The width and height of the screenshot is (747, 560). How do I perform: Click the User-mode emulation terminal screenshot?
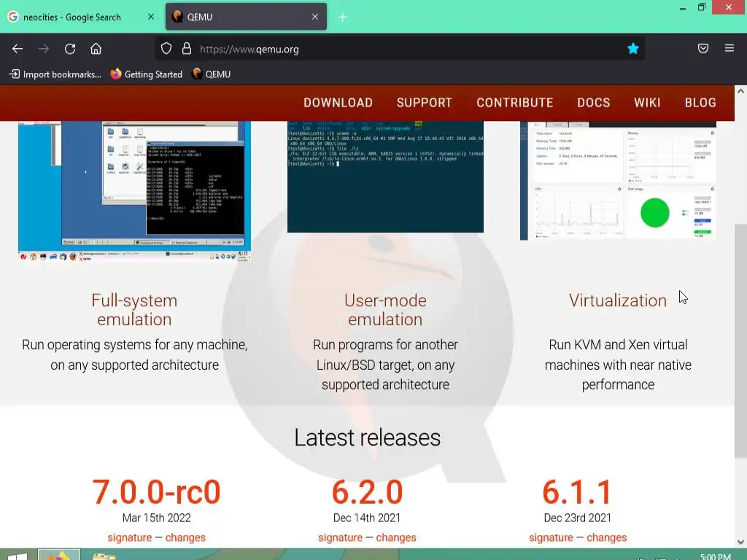[x=385, y=176]
